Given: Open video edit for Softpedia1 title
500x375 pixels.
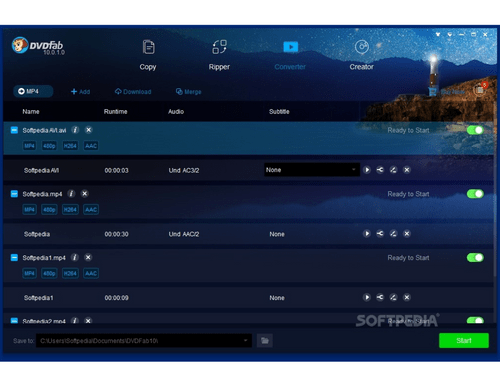Looking at the screenshot, I should click(x=393, y=297).
